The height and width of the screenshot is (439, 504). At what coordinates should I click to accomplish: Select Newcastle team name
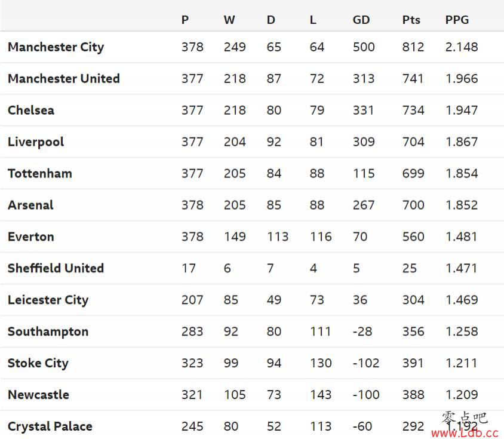(x=38, y=395)
